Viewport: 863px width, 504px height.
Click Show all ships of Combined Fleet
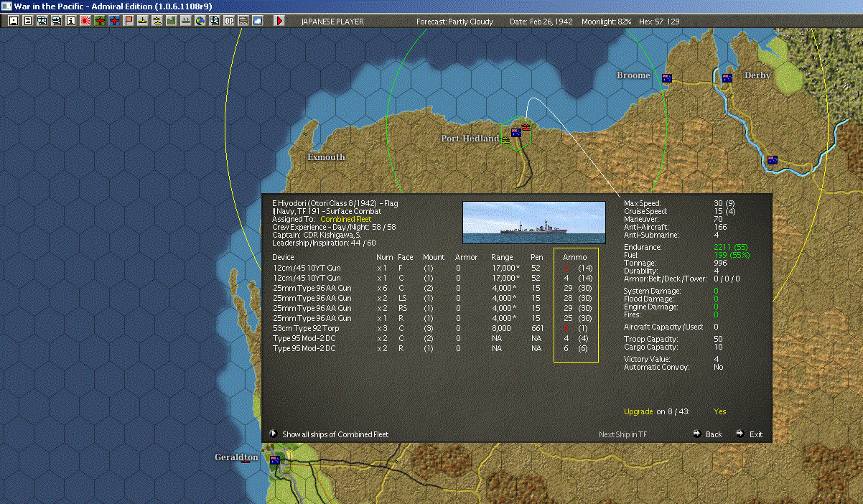point(335,434)
